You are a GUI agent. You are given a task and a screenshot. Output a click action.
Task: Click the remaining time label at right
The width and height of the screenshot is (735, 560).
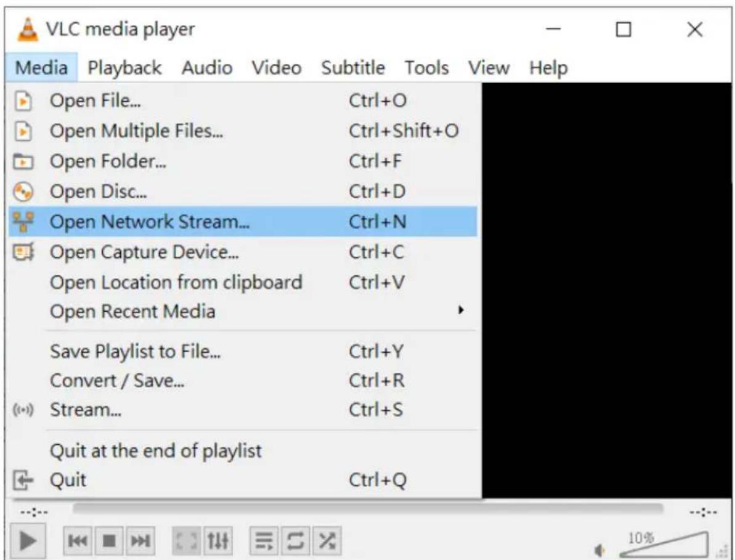(703, 512)
